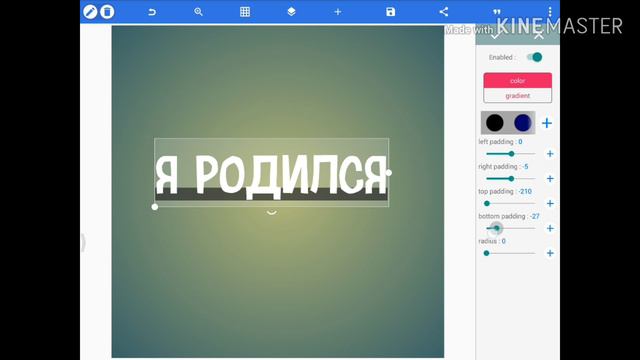Click the top padding value -210
Viewport: 640px width, 360px height.
click(x=525, y=191)
